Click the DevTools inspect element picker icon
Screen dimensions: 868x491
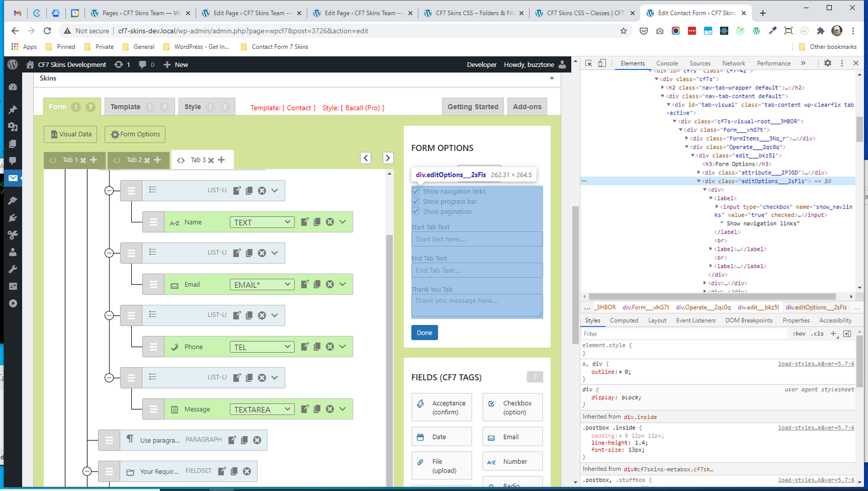tap(589, 63)
